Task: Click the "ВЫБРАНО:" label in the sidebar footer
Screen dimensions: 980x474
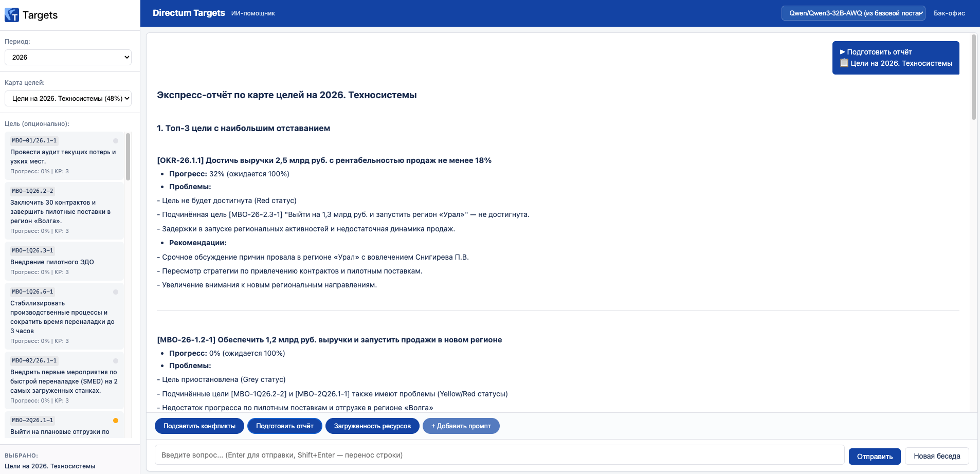Action: click(21, 455)
